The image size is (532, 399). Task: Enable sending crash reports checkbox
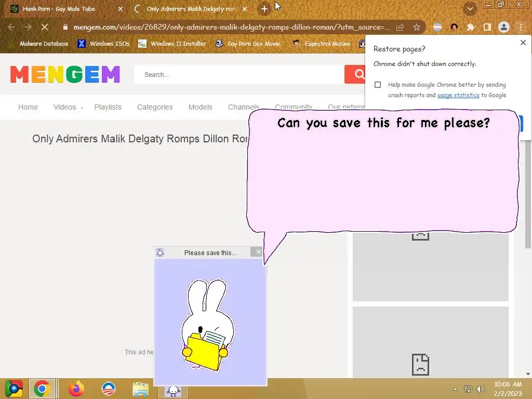378,85
